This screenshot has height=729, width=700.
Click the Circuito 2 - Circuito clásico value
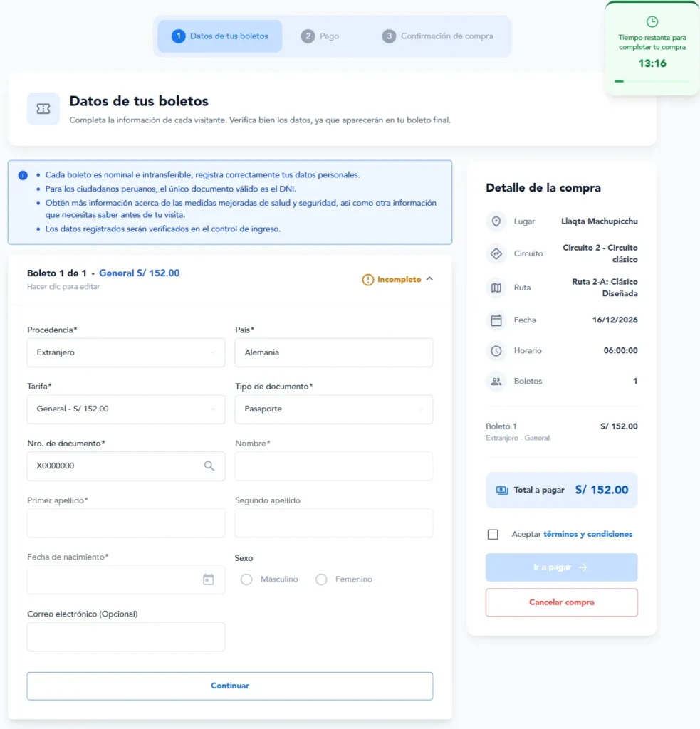[x=600, y=254]
